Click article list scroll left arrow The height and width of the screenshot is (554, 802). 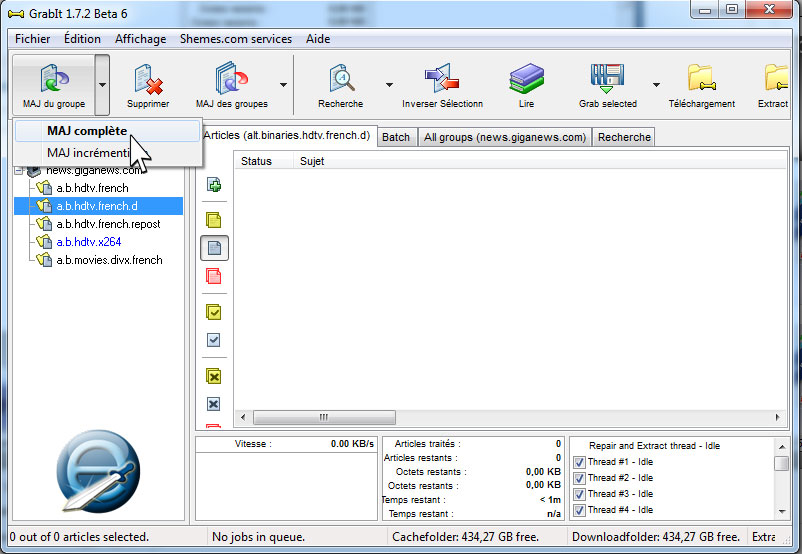tap(243, 417)
